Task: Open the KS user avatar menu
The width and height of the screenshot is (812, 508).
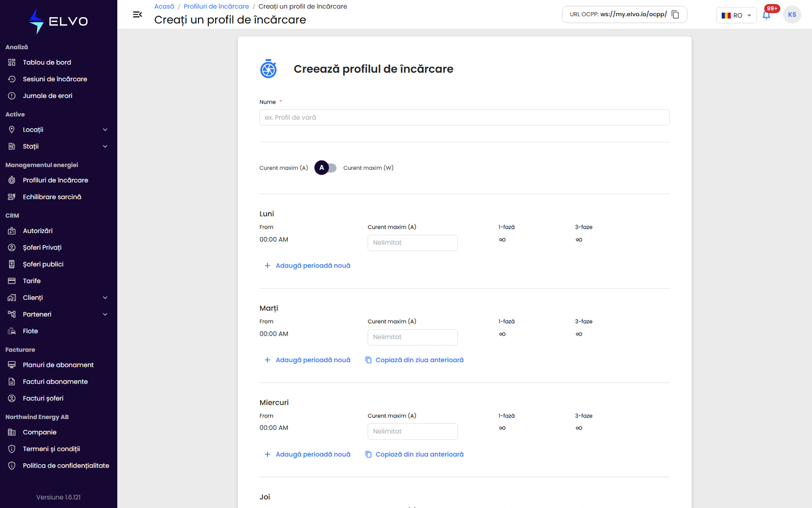Action: [792, 15]
